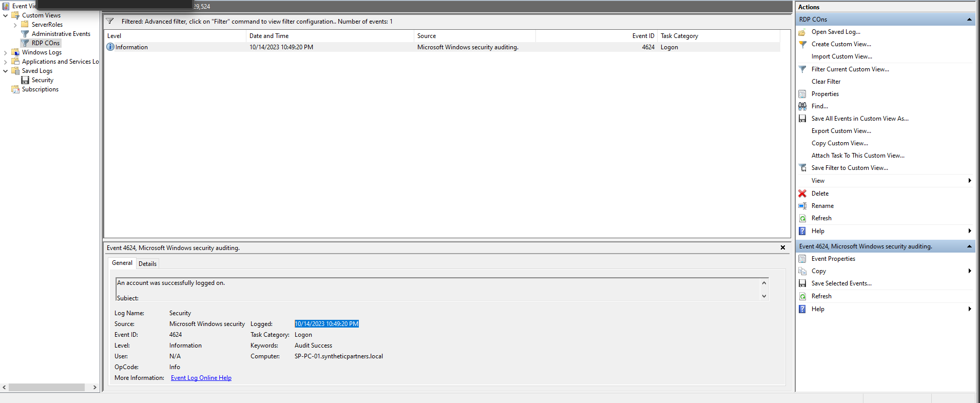Expand the View submenu arrow
980x403 pixels.
[x=969, y=181]
